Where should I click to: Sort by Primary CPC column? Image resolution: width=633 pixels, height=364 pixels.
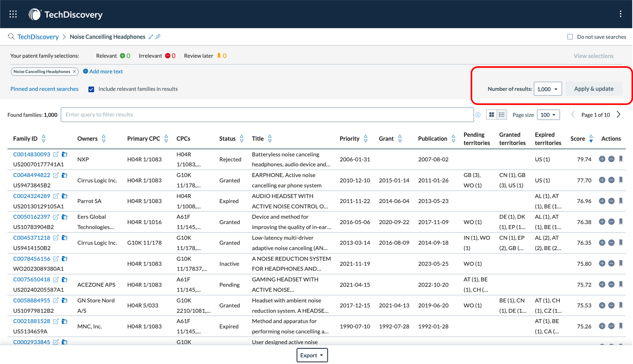(166, 138)
